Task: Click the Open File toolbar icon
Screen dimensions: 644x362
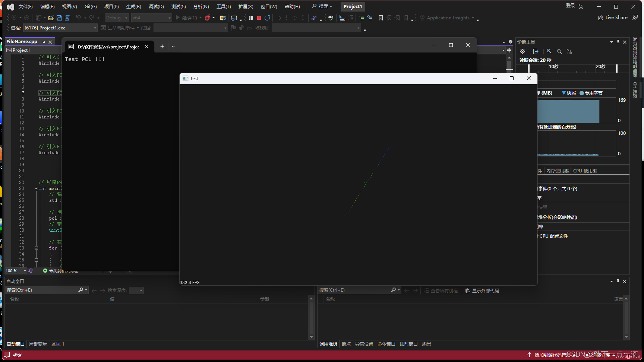Action: (51, 18)
